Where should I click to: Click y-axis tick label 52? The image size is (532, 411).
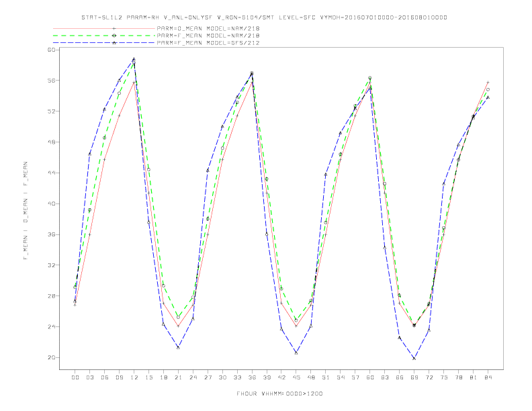(x=51, y=111)
